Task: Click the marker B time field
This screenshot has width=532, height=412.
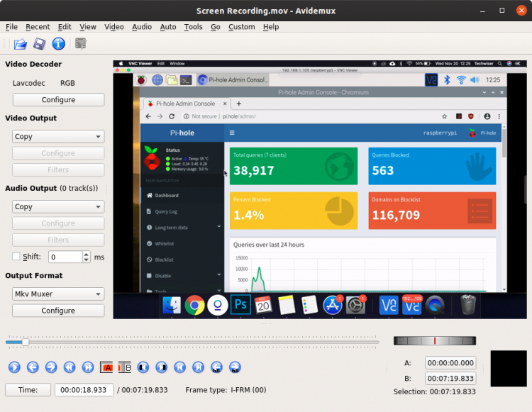Action: tap(450, 379)
